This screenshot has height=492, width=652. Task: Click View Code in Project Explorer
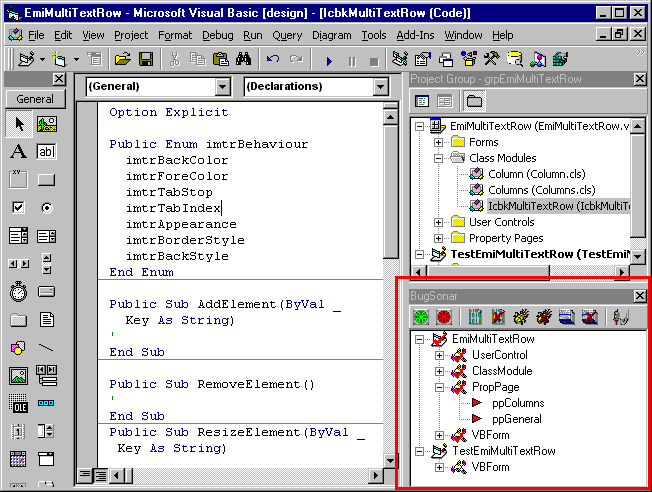(x=422, y=101)
